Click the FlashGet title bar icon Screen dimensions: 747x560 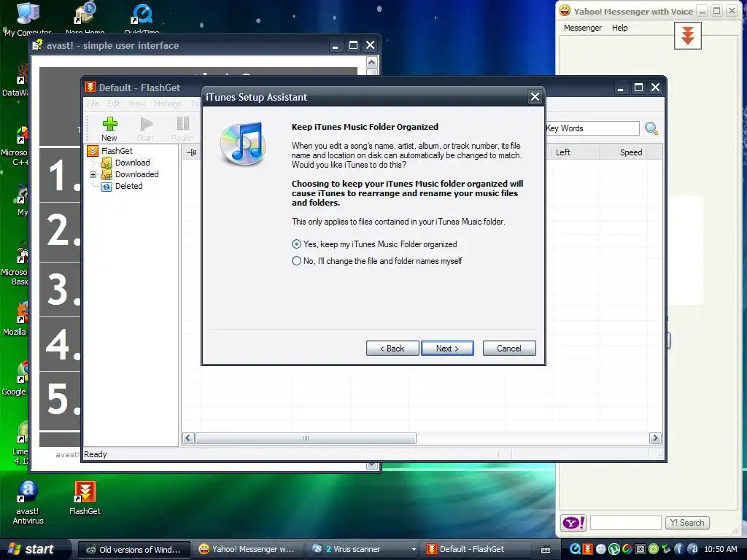coord(90,87)
